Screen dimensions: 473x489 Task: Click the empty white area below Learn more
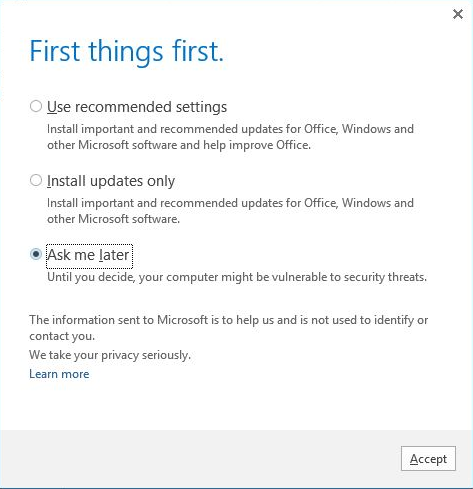click(233, 405)
